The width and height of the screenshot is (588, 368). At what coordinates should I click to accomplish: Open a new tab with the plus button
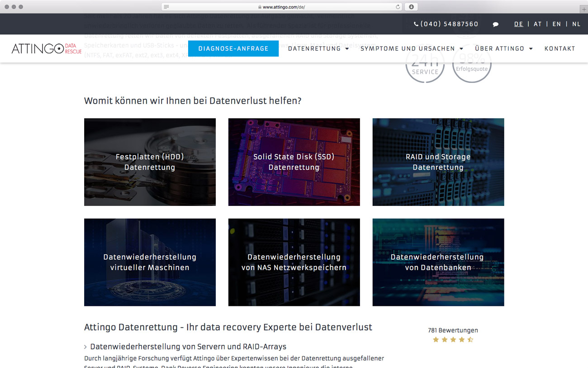coord(584,9)
